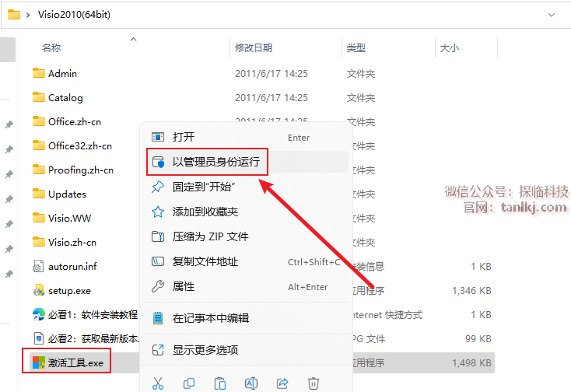Click the 必看1 Internet shortcut icon
This screenshot has width=571, height=392.
point(39,314)
